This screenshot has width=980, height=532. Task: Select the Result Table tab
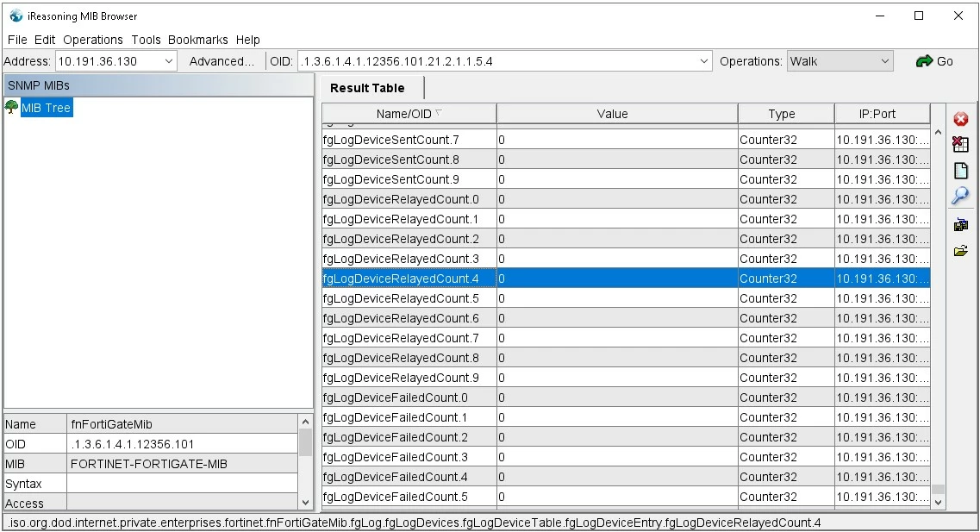[367, 88]
